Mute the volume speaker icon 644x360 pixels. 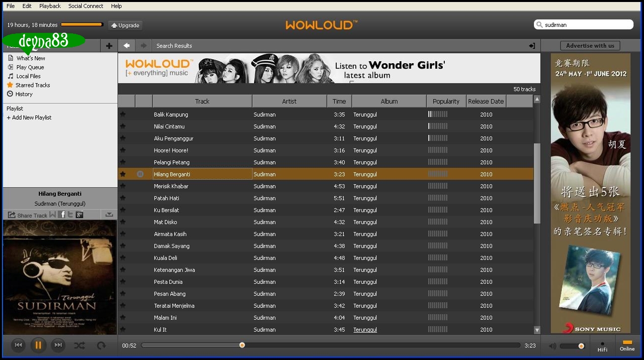coord(552,346)
